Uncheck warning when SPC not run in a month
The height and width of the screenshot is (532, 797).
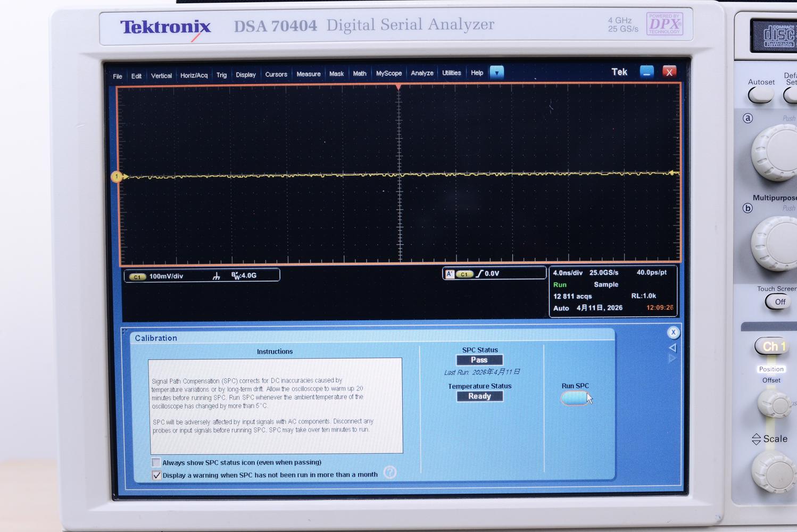[x=156, y=475]
